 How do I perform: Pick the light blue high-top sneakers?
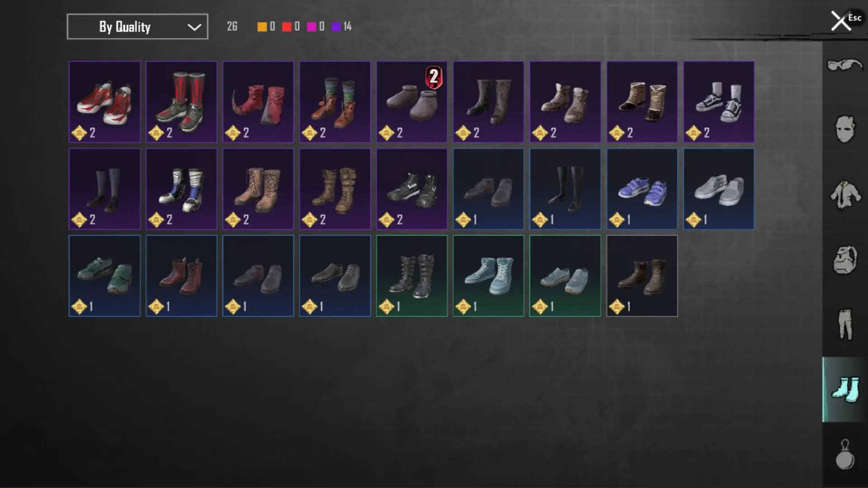point(488,276)
